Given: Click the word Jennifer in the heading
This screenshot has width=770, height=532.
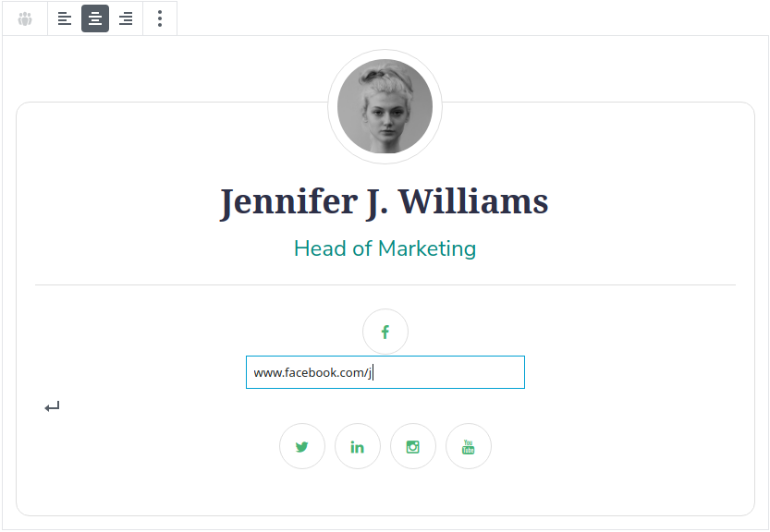Looking at the screenshot, I should (x=289, y=202).
